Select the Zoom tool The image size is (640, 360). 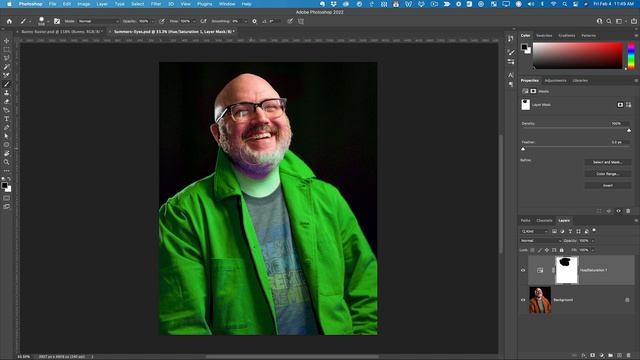(x=7, y=162)
